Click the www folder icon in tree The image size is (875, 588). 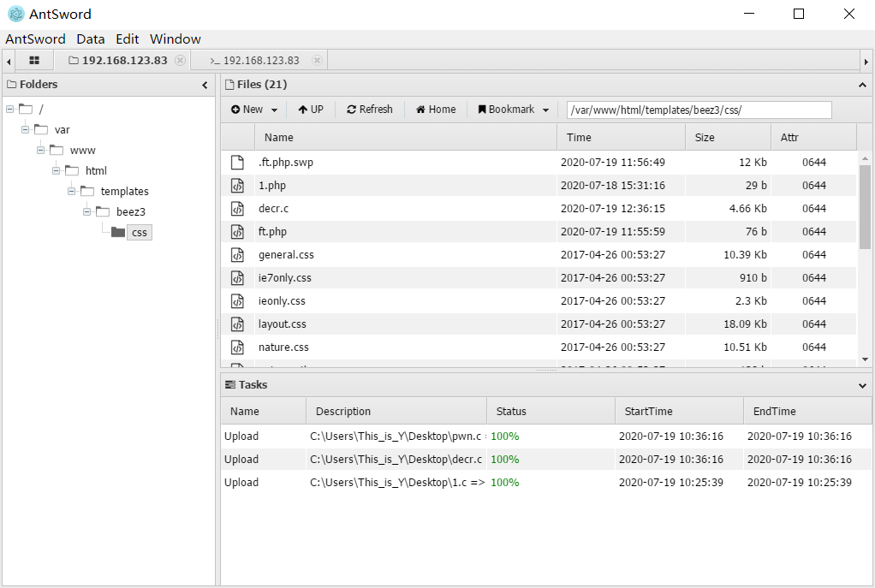57,150
